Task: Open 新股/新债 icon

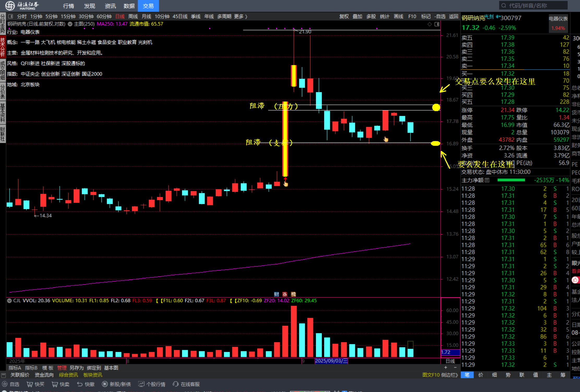Action: 105,384
